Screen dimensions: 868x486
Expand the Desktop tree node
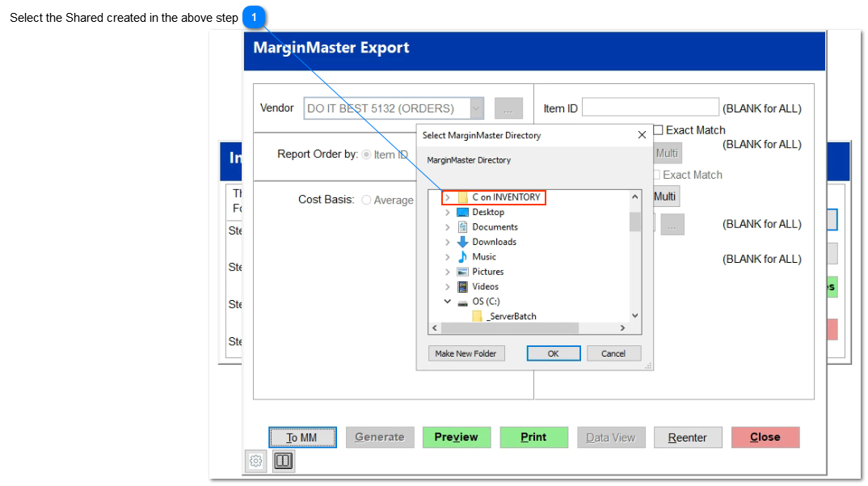click(x=447, y=212)
